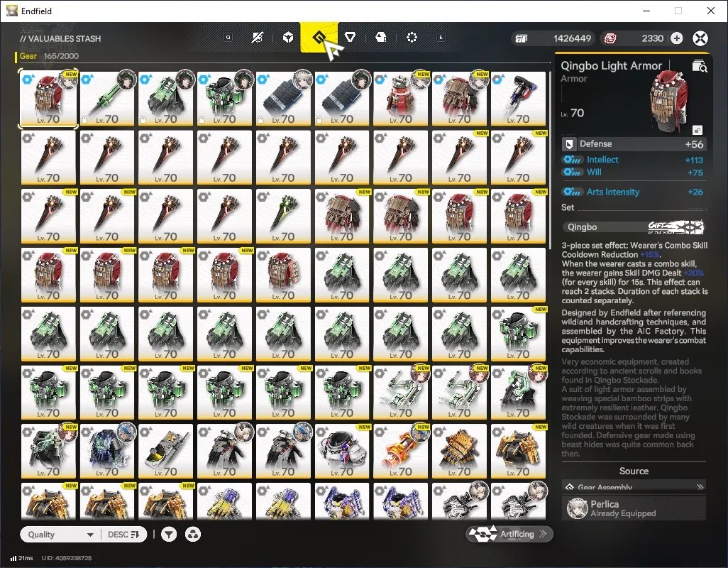Expand the Gear Assembly source entry
The image size is (728, 568).
pos(634,487)
